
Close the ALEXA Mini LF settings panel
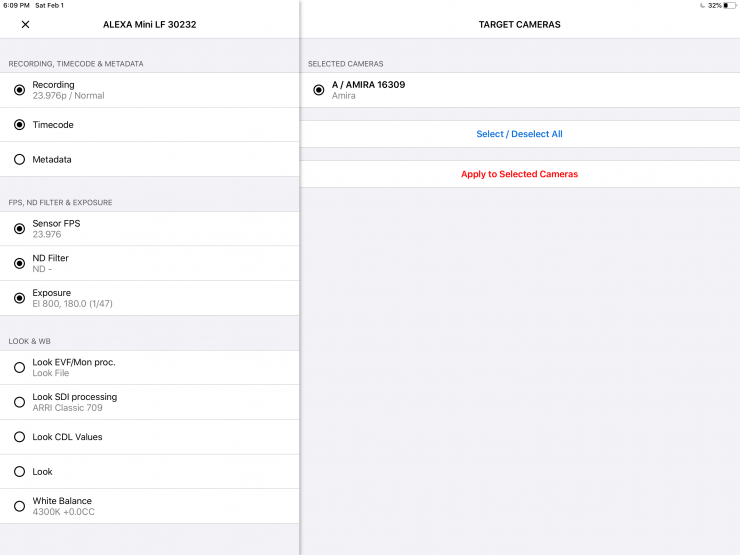click(25, 24)
